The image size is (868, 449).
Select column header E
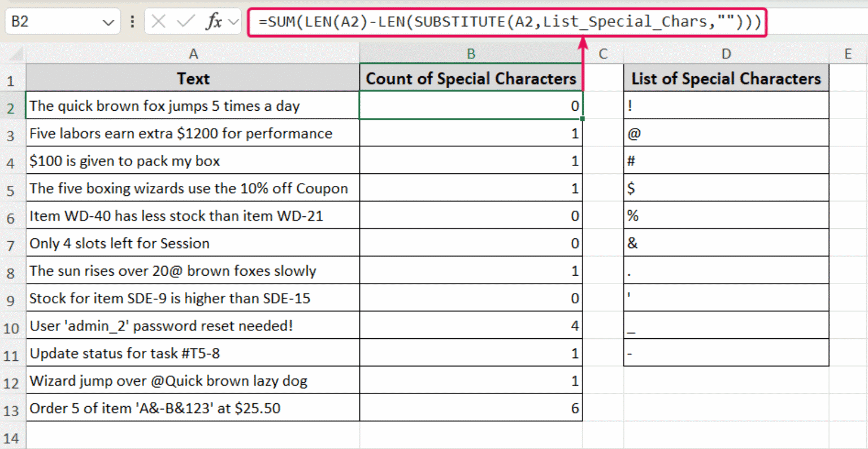[x=847, y=53]
